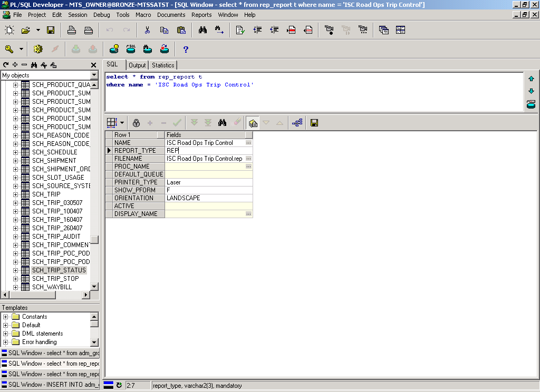Open dropdown arrow next to Open folder
This screenshot has width=540, height=392.
click(x=38, y=30)
